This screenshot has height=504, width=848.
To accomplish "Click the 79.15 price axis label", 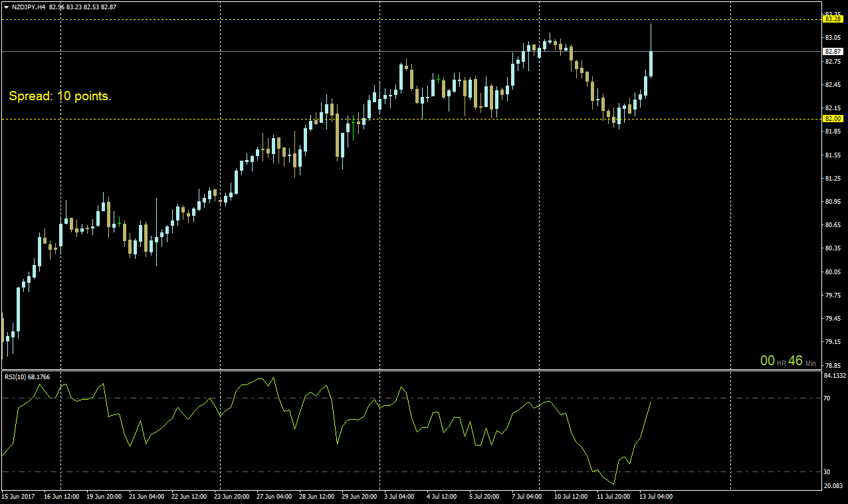I will point(831,341).
